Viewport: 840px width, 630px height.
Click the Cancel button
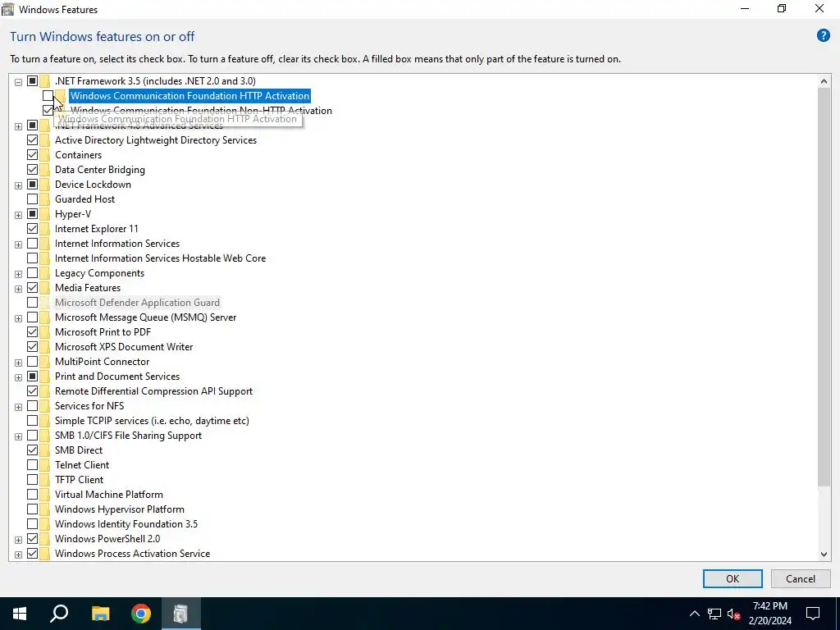point(801,578)
